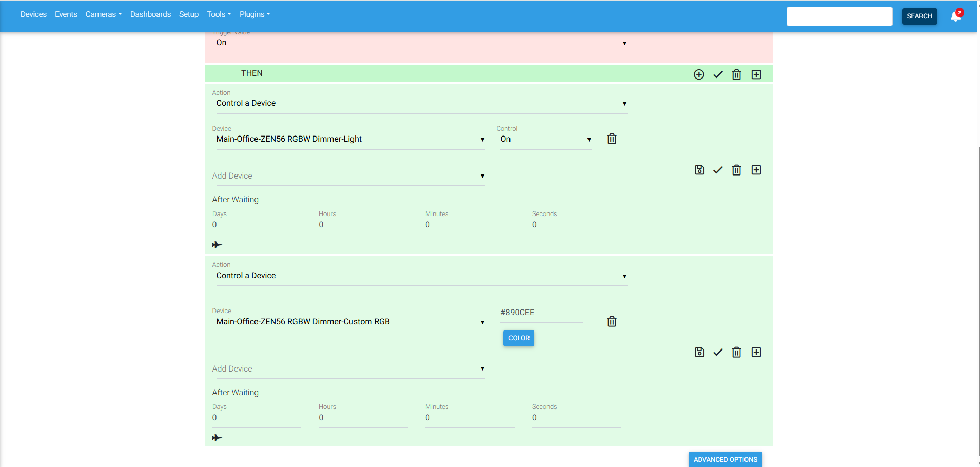
Task: Open Setup page
Action: (189, 14)
